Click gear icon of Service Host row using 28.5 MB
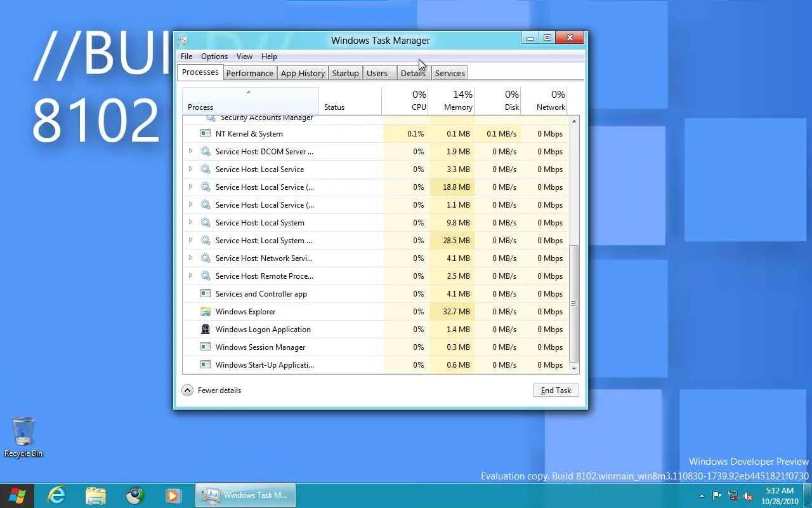Image resolution: width=812 pixels, height=508 pixels. (205, 240)
